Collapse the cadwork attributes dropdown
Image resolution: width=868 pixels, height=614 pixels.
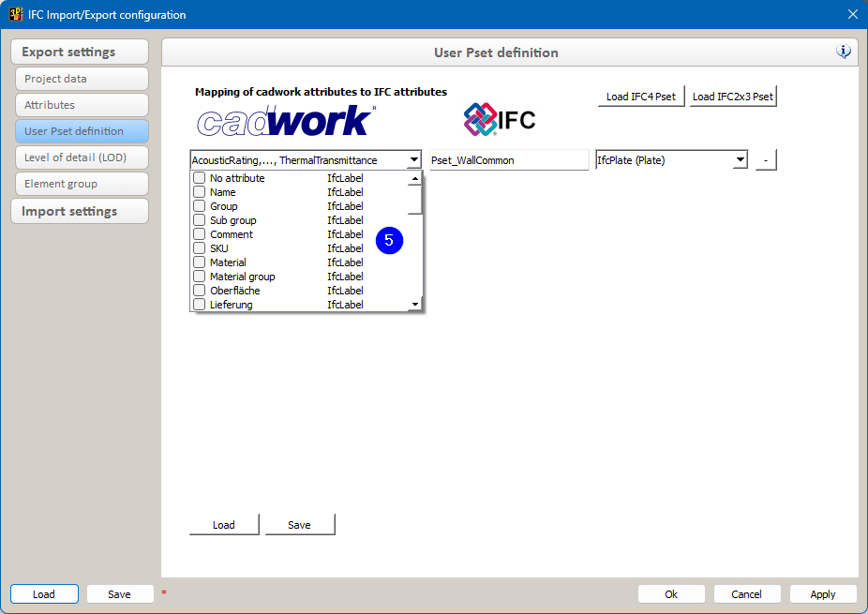[414, 160]
